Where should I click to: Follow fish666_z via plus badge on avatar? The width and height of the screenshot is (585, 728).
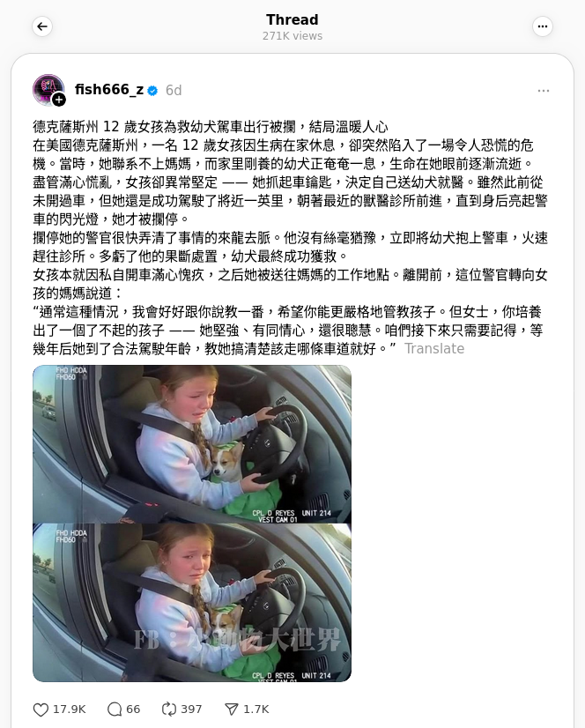(59, 100)
